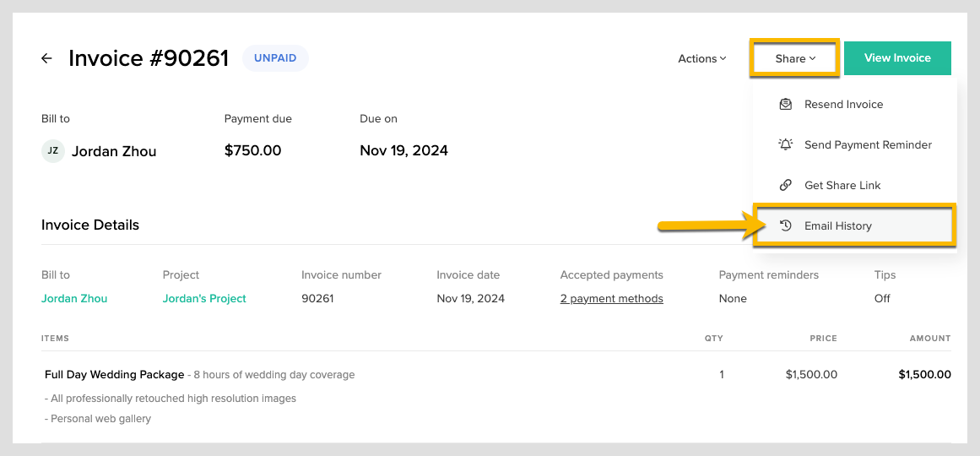980x456 pixels.
Task: Click the UNPAID status badge
Action: point(275,58)
